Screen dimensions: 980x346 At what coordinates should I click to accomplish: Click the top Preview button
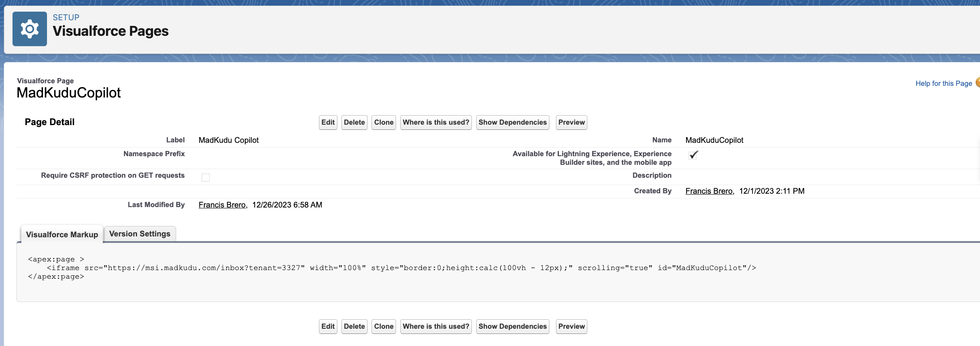[x=571, y=123]
